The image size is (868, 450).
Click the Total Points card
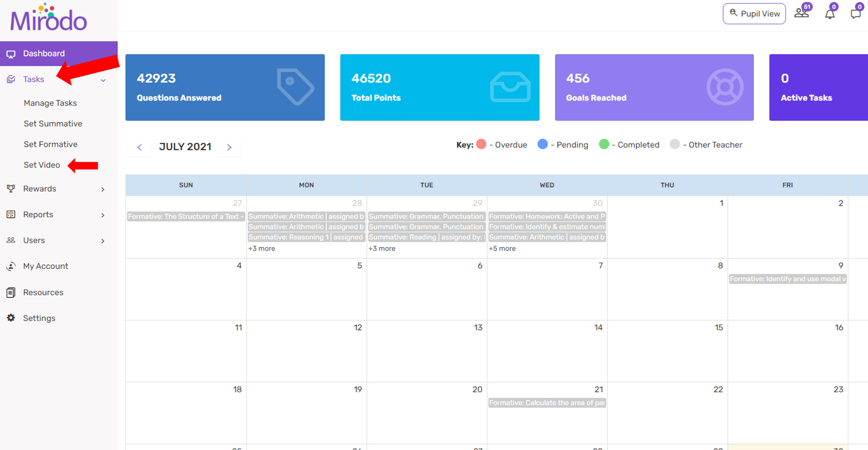439,87
